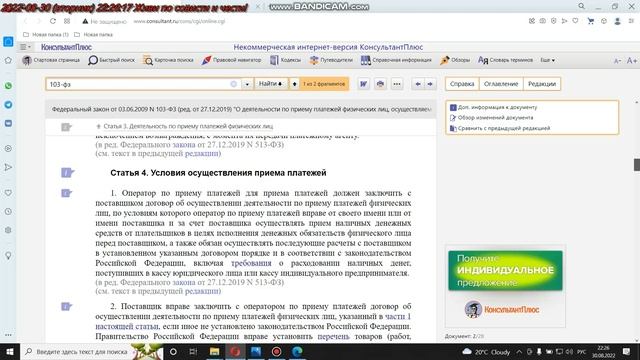Open Быстрый поиск
The height and width of the screenshot is (360, 640).
coord(111,60)
